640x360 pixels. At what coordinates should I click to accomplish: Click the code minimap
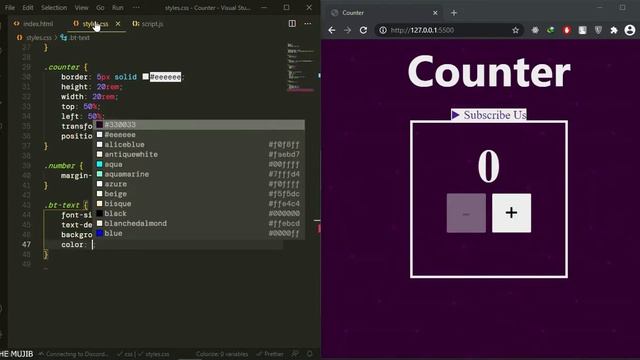(x=301, y=67)
